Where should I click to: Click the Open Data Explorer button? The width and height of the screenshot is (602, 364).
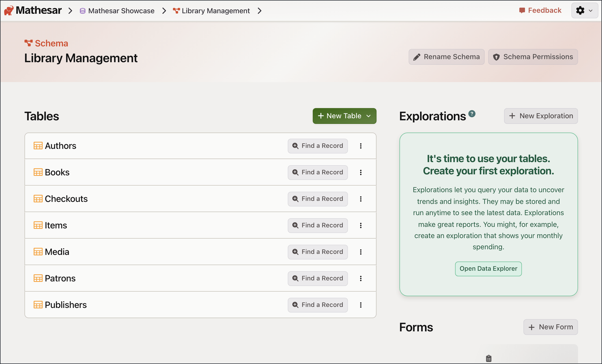[488, 269]
